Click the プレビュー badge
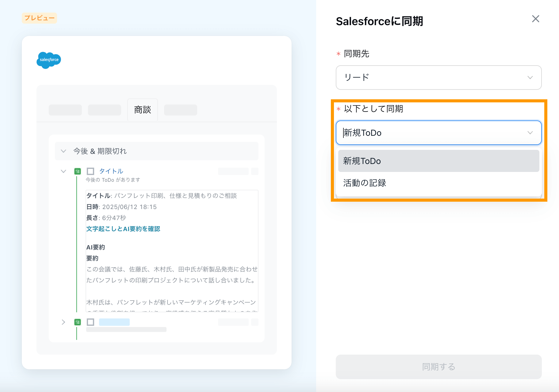 click(x=39, y=18)
